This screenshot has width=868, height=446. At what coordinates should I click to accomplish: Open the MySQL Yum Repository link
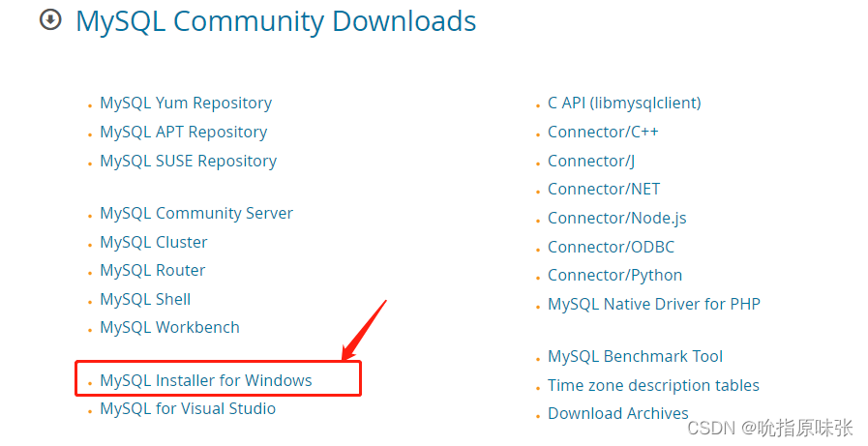(x=186, y=104)
